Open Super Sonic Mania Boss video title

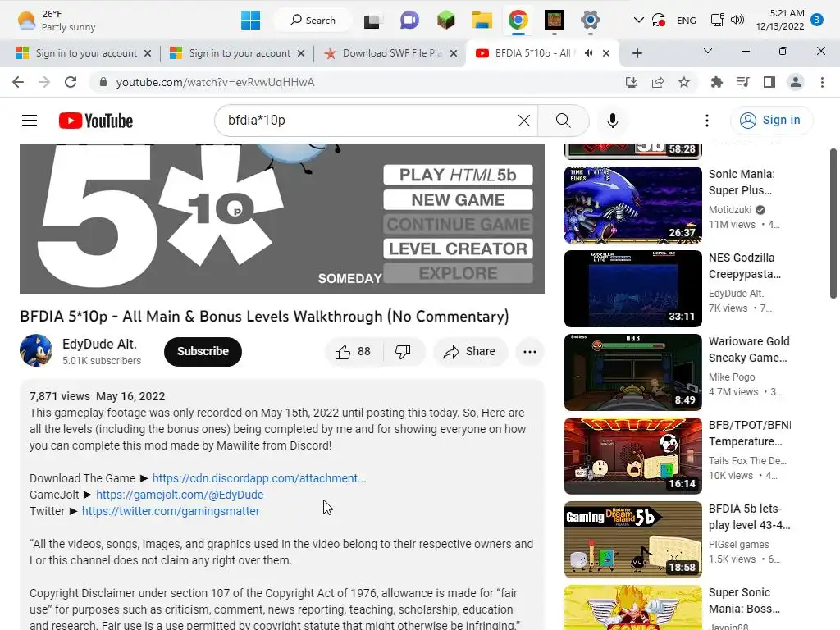click(x=744, y=600)
